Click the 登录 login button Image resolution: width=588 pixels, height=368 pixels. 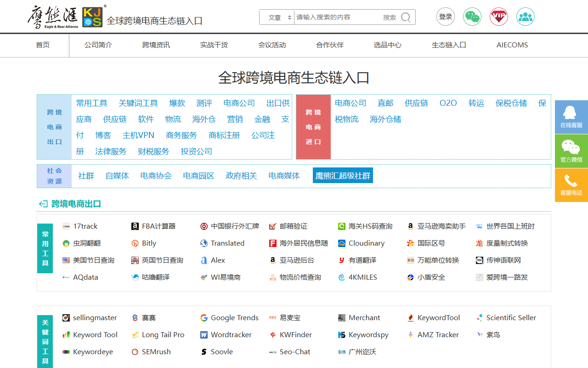[x=445, y=17]
